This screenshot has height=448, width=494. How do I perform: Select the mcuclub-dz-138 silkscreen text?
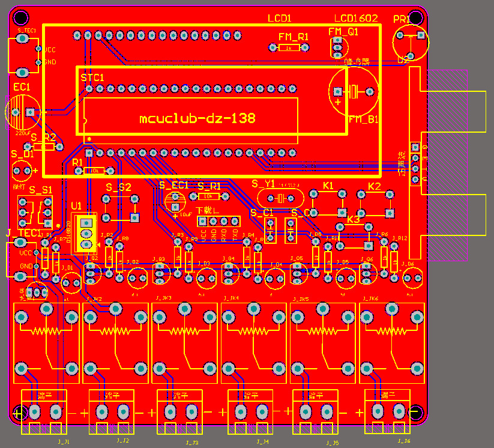click(x=197, y=118)
